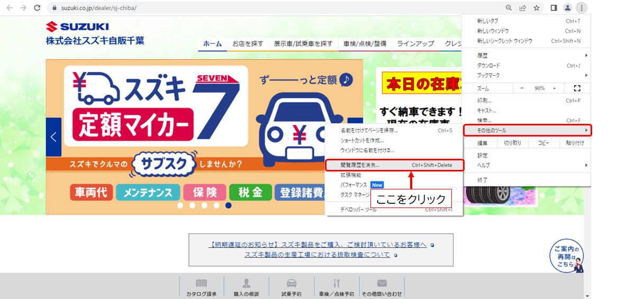Viewport: 644px width, 299px height.
Task: Choose 新しいウィンドウ from the menu
Action: [527, 31]
